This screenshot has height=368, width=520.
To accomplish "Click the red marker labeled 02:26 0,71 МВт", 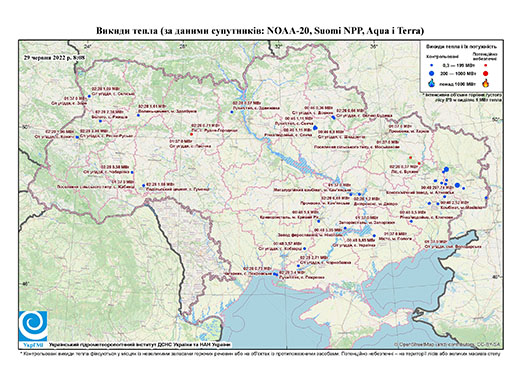I will click(191, 134).
